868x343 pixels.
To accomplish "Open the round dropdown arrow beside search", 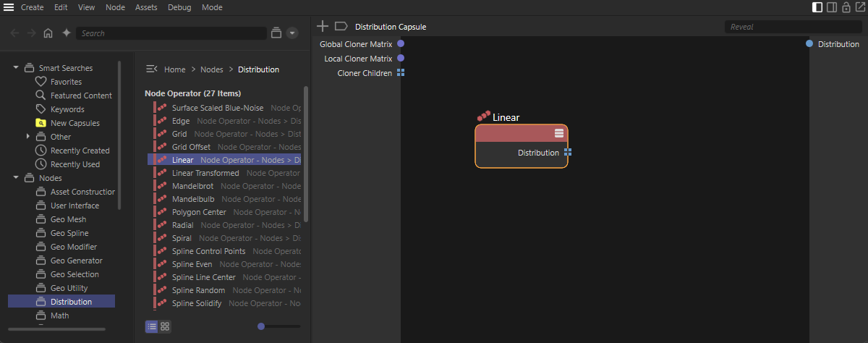I will [292, 33].
